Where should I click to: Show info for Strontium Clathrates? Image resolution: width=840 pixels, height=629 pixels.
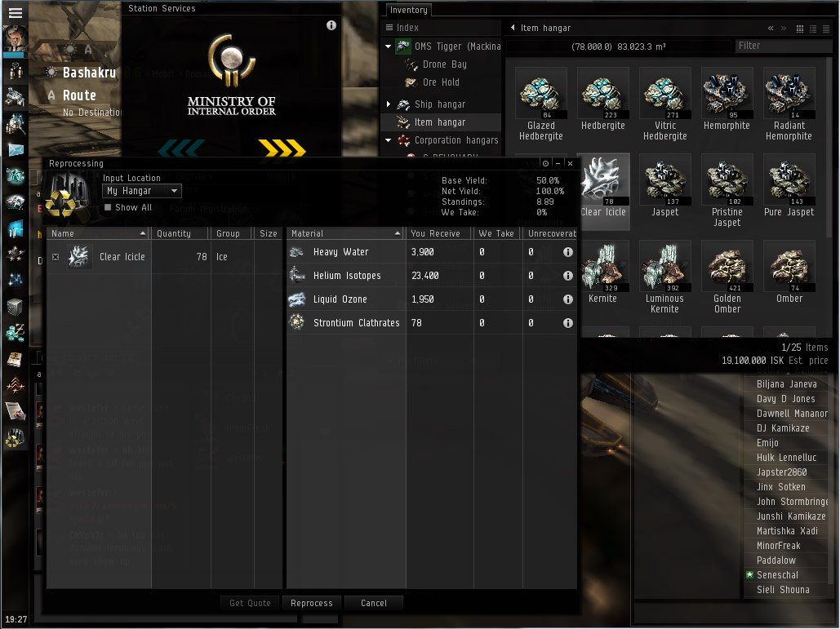pyautogui.click(x=568, y=323)
